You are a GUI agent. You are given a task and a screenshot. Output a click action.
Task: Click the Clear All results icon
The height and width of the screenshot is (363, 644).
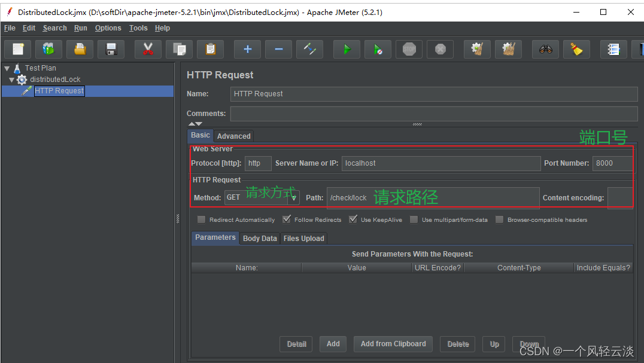point(509,50)
